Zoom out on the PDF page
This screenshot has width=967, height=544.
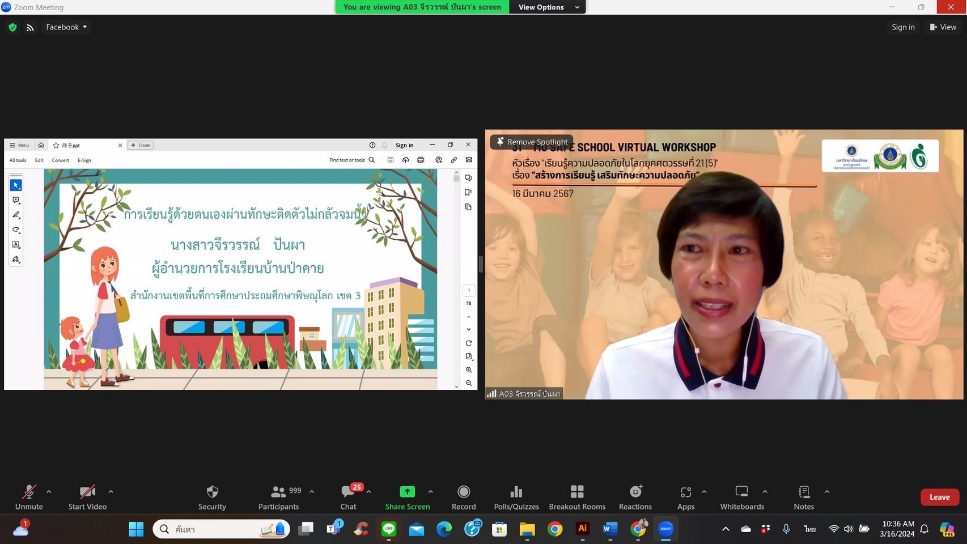point(469,383)
